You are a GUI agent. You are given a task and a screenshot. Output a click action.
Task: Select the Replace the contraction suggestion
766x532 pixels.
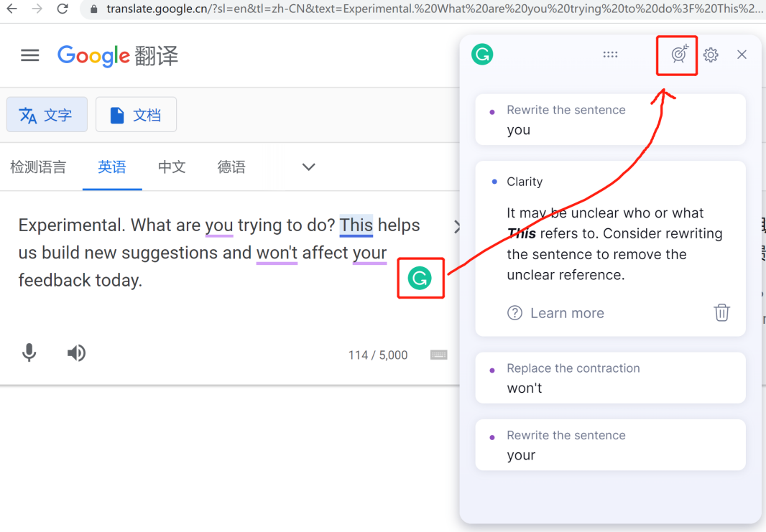(610, 378)
